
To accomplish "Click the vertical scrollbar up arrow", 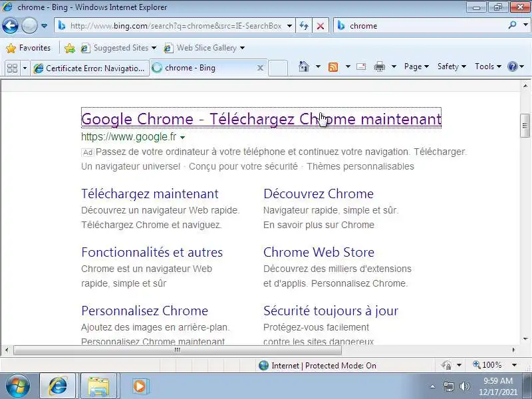I will tap(525, 86).
